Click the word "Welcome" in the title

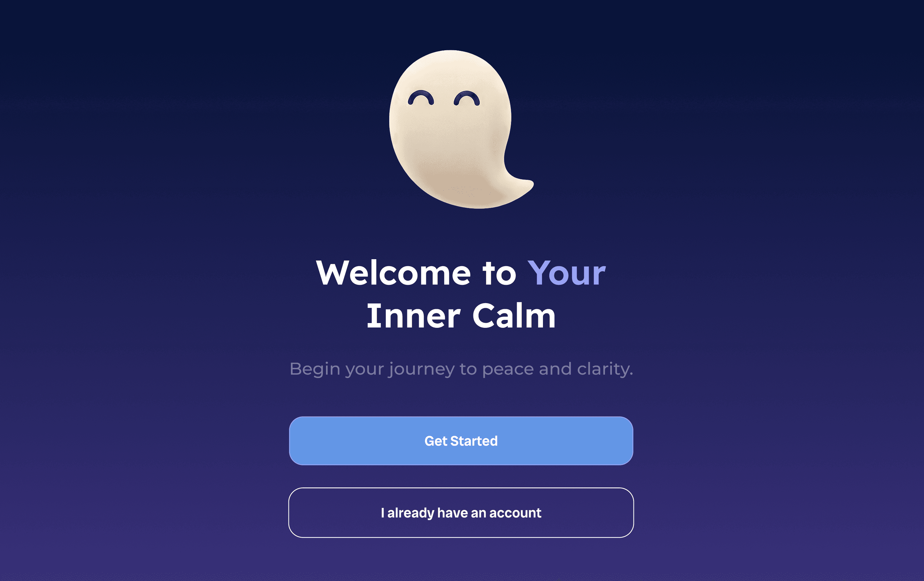[x=393, y=273]
